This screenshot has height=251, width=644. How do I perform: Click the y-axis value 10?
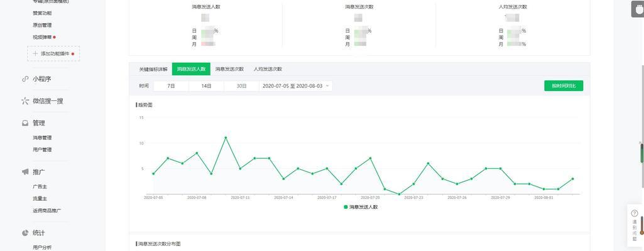141,143
